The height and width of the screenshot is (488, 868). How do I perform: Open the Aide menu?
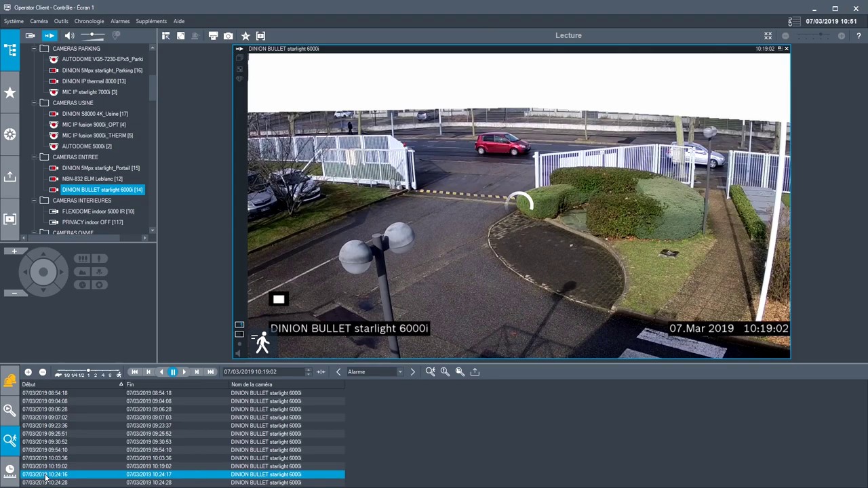pos(179,21)
